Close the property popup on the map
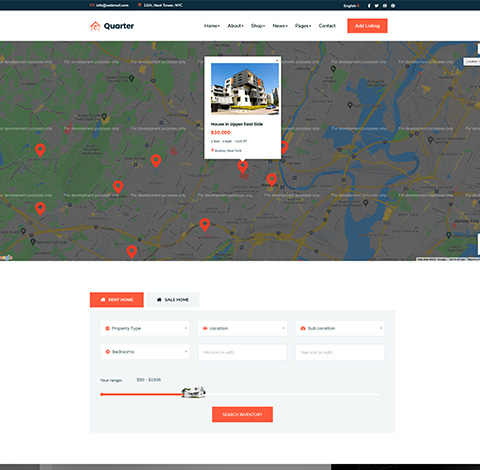The height and width of the screenshot is (470, 480). pyautogui.click(x=277, y=60)
